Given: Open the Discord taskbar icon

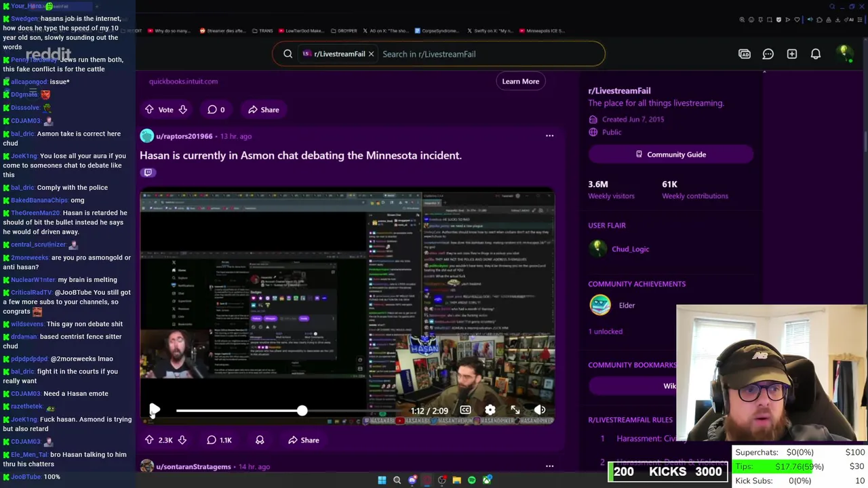Looking at the screenshot, I should tap(412, 480).
